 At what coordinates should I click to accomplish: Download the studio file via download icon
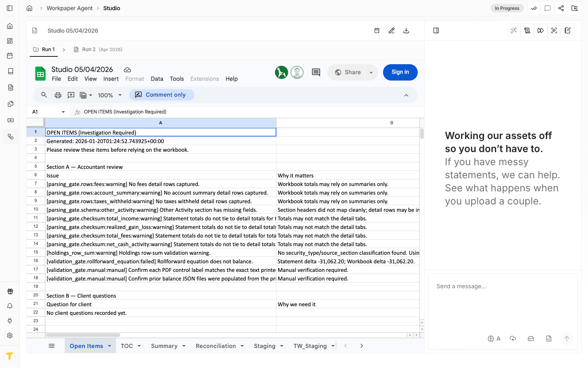point(406,31)
